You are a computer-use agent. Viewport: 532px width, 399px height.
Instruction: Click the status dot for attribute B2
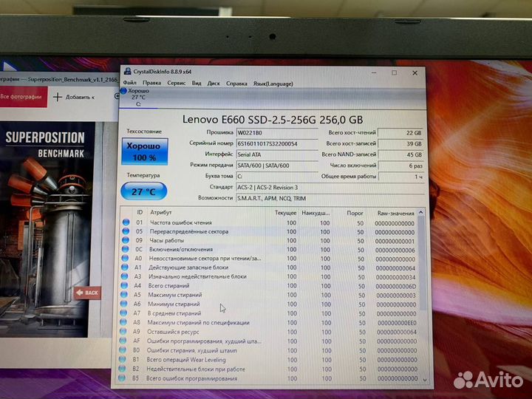coord(122,369)
